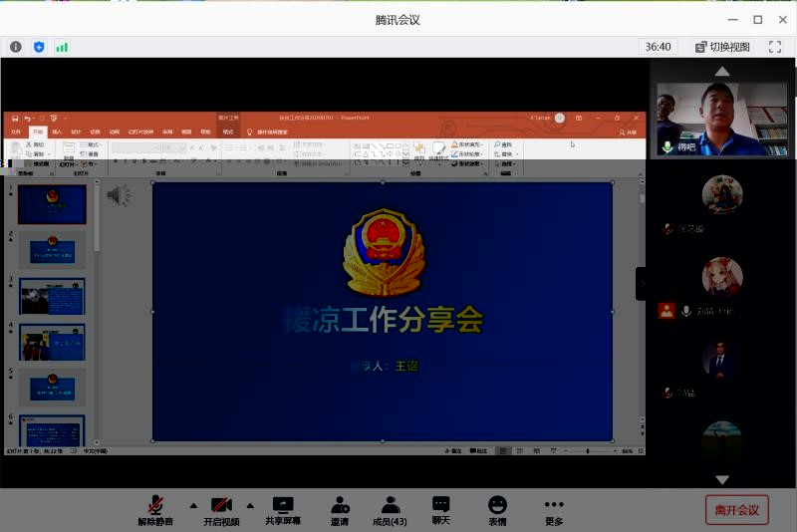Screen dimensions: 797x532
Task: Click the blue security shield icon
Action: (39, 47)
